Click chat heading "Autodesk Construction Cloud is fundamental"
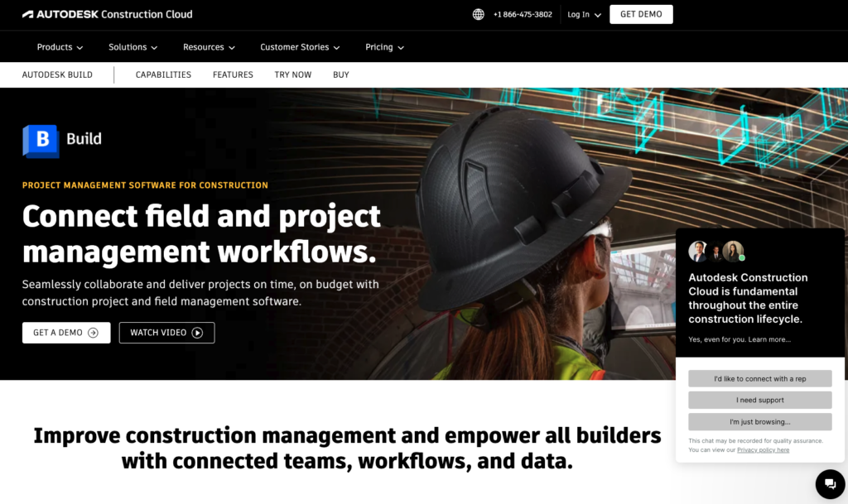848x504 pixels. click(748, 298)
